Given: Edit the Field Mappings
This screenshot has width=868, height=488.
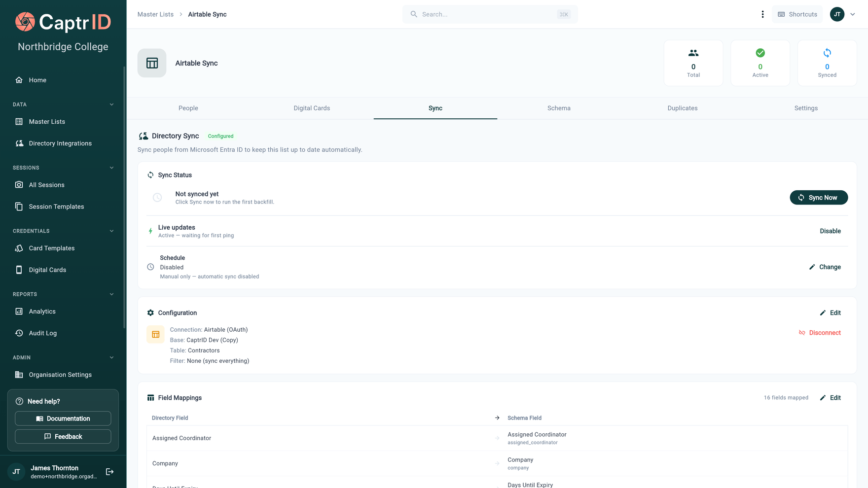Looking at the screenshot, I should [831, 398].
